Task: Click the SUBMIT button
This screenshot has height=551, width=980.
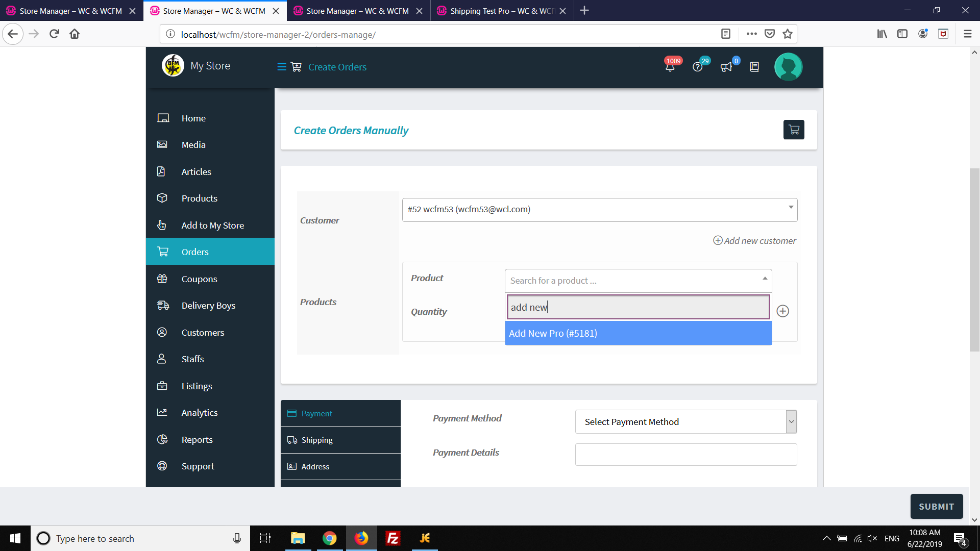Action: (937, 507)
